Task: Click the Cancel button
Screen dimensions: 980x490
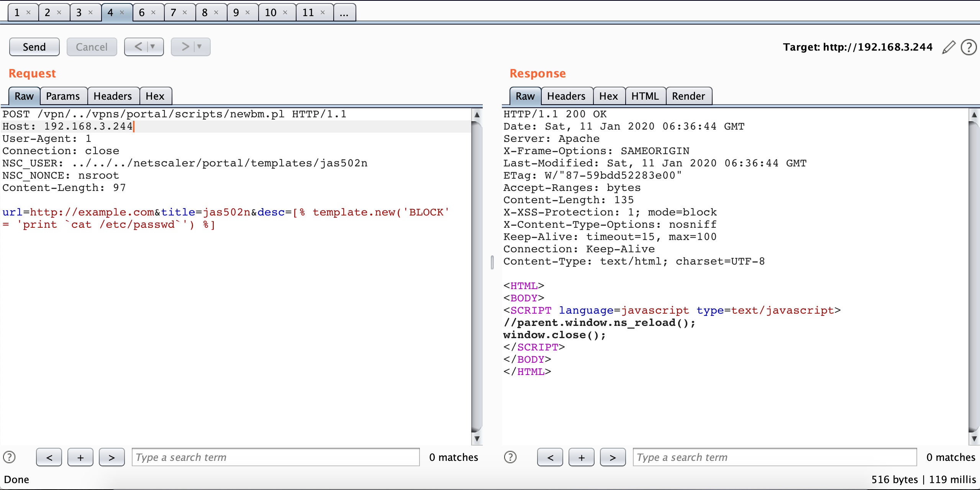Action: pyautogui.click(x=92, y=47)
